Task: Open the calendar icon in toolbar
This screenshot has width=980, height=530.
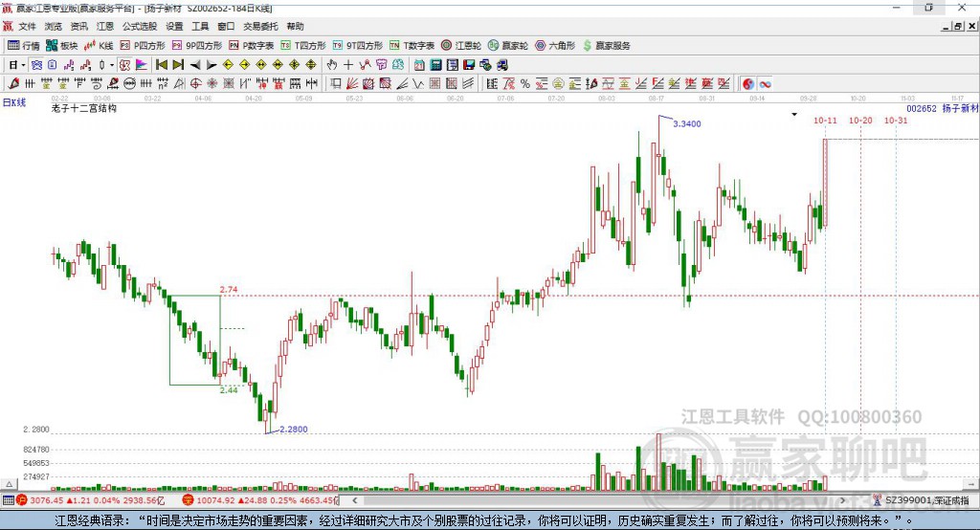Action: pos(419,65)
